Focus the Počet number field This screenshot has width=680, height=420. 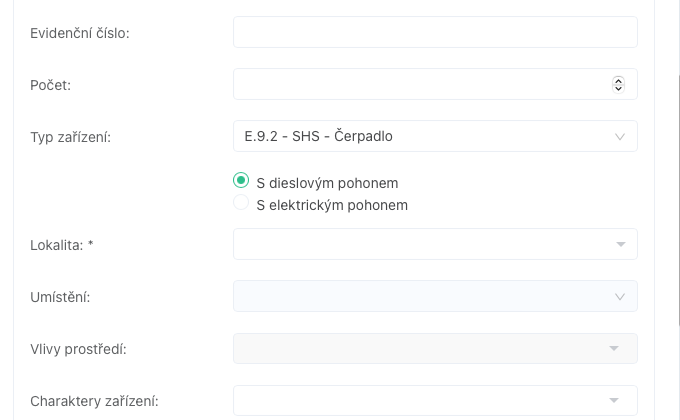click(x=420, y=84)
